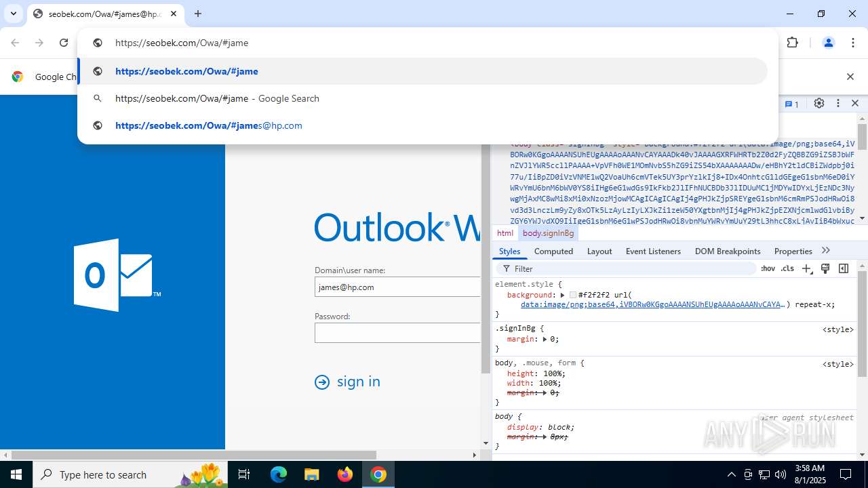Select html in the DOM breadcrumb
868x488 pixels.
(505, 233)
